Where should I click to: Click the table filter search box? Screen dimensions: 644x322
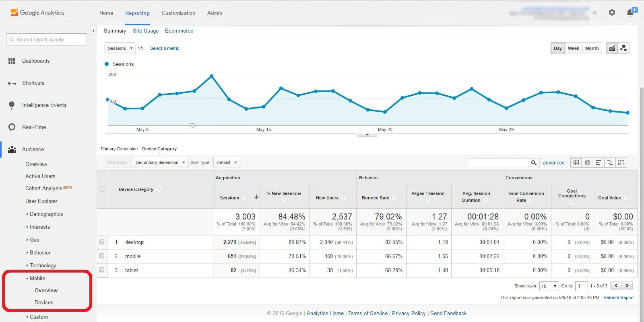497,162
